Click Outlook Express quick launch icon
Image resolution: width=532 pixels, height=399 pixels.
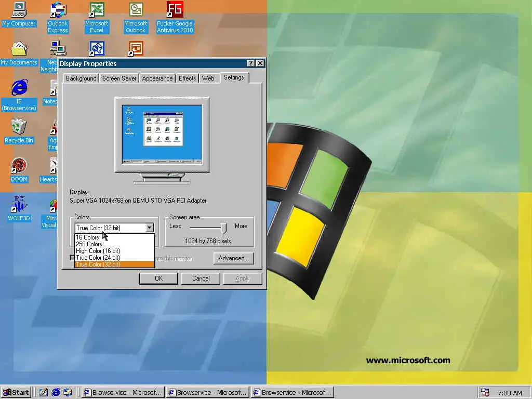(x=68, y=392)
